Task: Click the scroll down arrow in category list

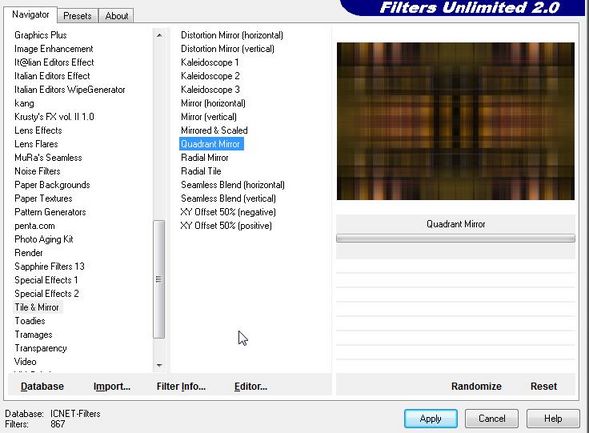Action: click(159, 365)
